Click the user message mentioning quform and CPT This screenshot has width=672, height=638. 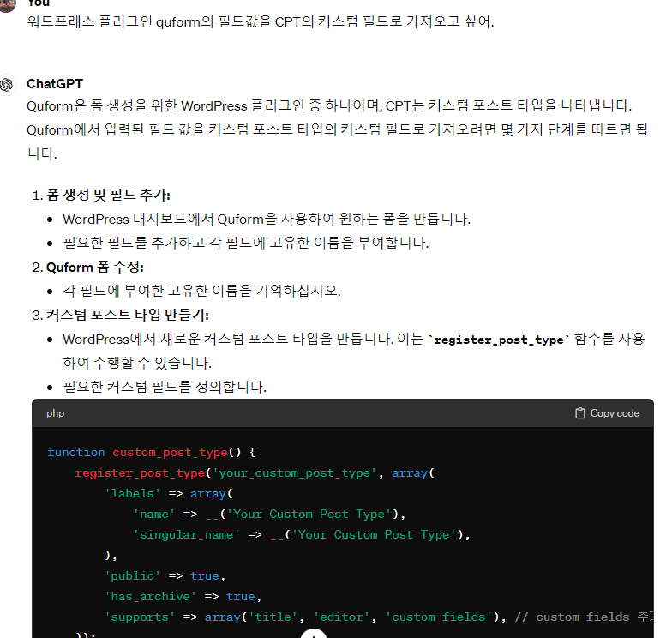pyautogui.click(x=261, y=21)
